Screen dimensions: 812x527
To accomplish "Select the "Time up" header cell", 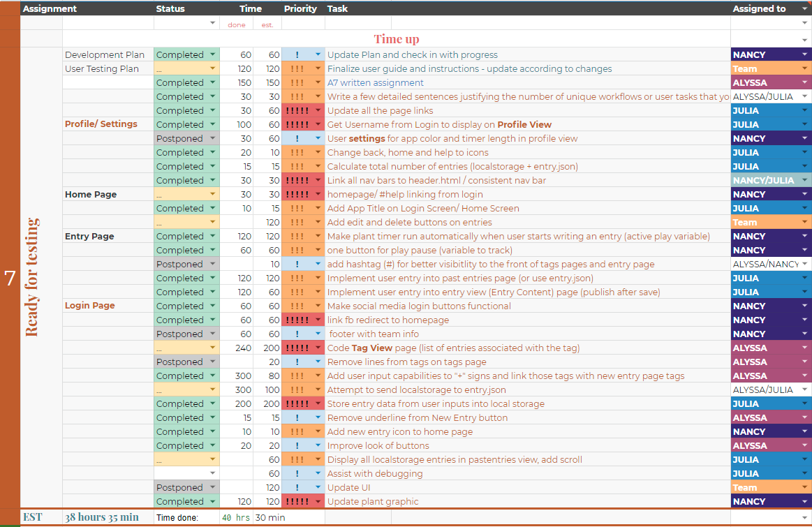I will pos(396,39).
